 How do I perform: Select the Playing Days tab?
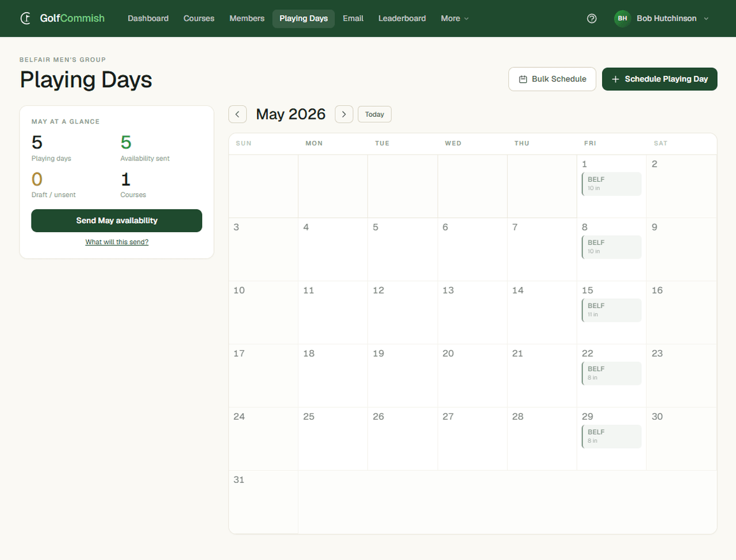coord(304,18)
